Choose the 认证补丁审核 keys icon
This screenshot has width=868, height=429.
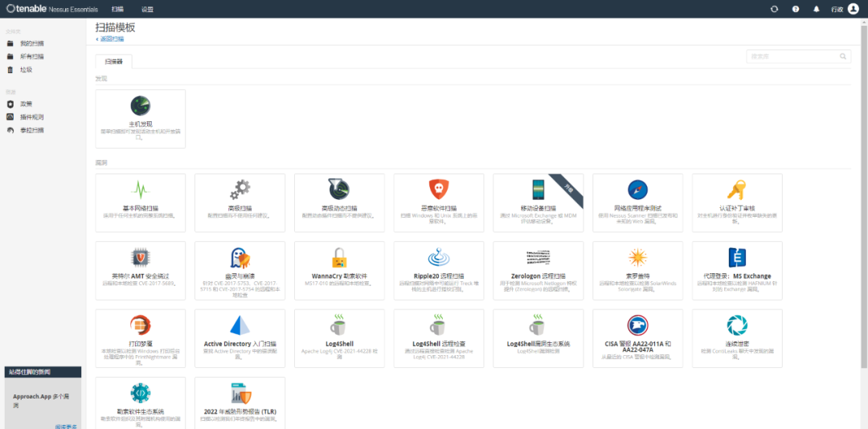coord(737,190)
